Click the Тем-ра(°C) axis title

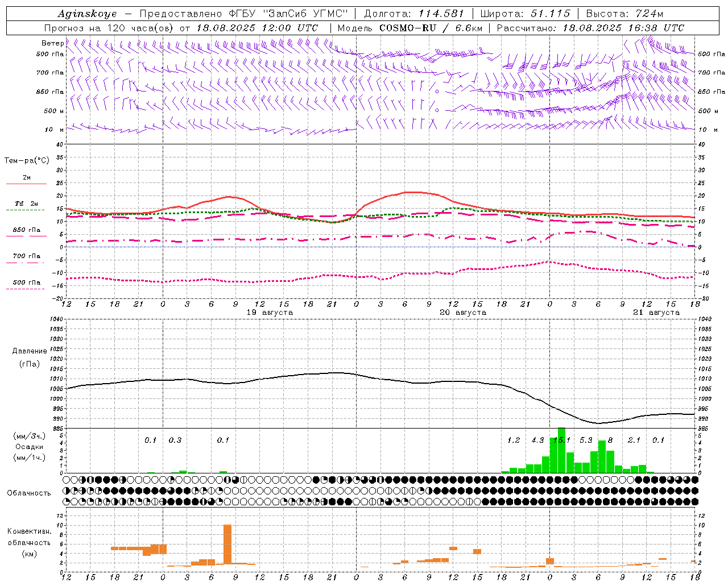coord(27,161)
